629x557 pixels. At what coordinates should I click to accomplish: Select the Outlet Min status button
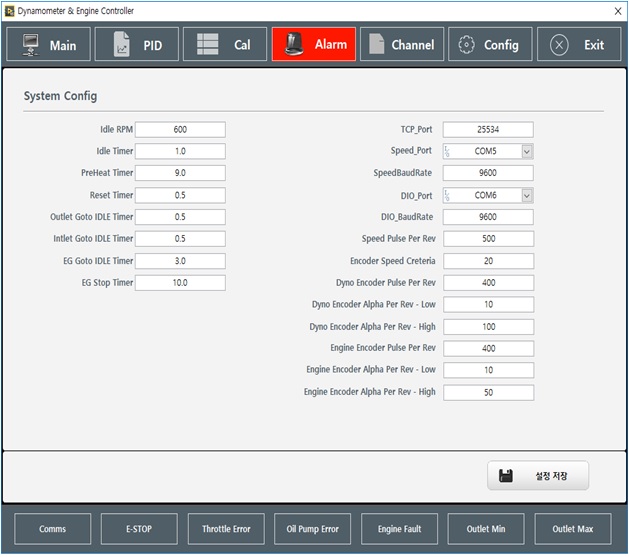(x=485, y=529)
